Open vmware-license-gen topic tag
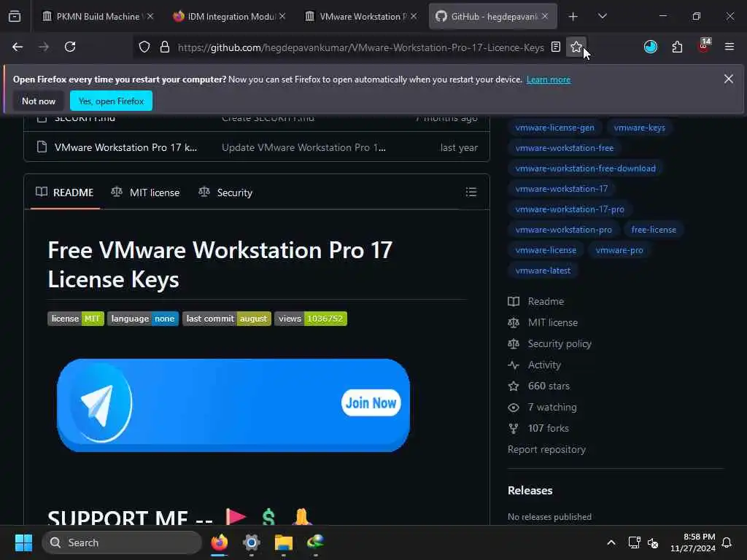This screenshot has height=560, width=747. (x=554, y=128)
